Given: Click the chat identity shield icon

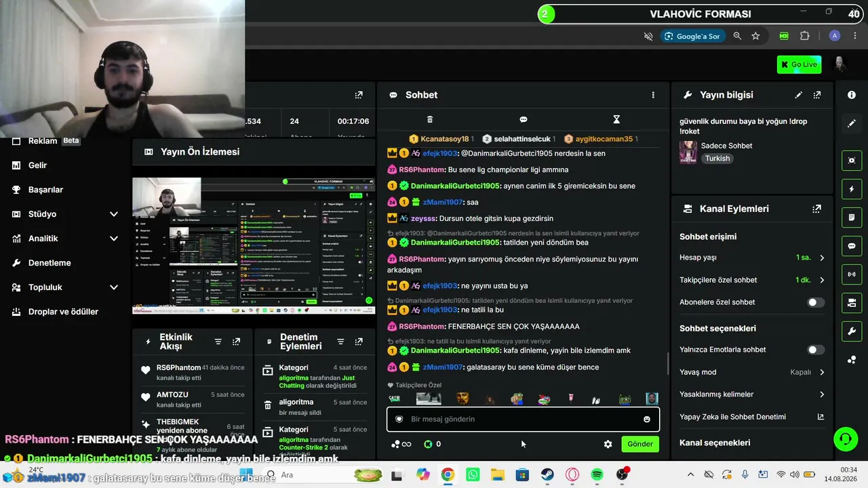Looking at the screenshot, I should pyautogui.click(x=399, y=420).
